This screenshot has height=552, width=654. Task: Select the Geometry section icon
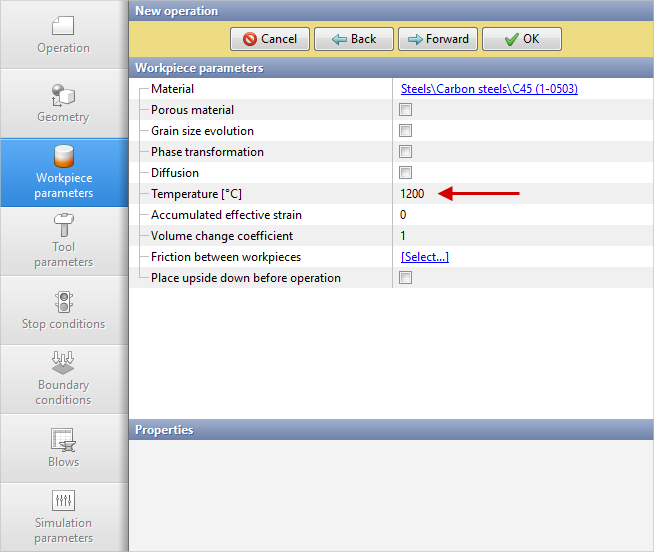point(63,96)
